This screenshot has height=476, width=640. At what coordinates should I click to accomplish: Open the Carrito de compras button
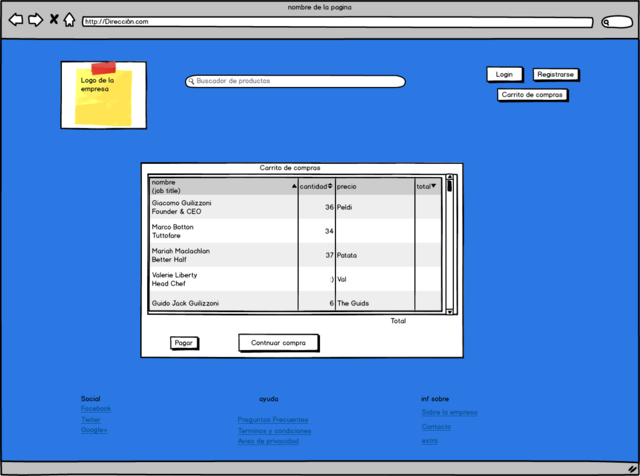tap(533, 95)
